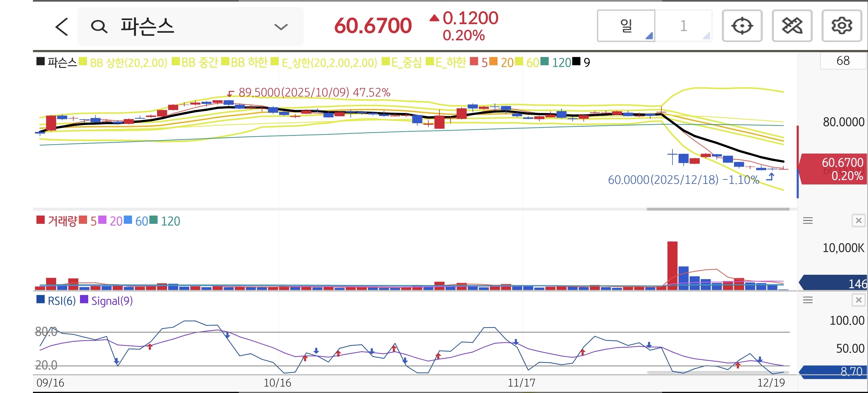The width and height of the screenshot is (868, 393).
Task: Open the RSI panel hamburger menu
Action: click(808, 300)
